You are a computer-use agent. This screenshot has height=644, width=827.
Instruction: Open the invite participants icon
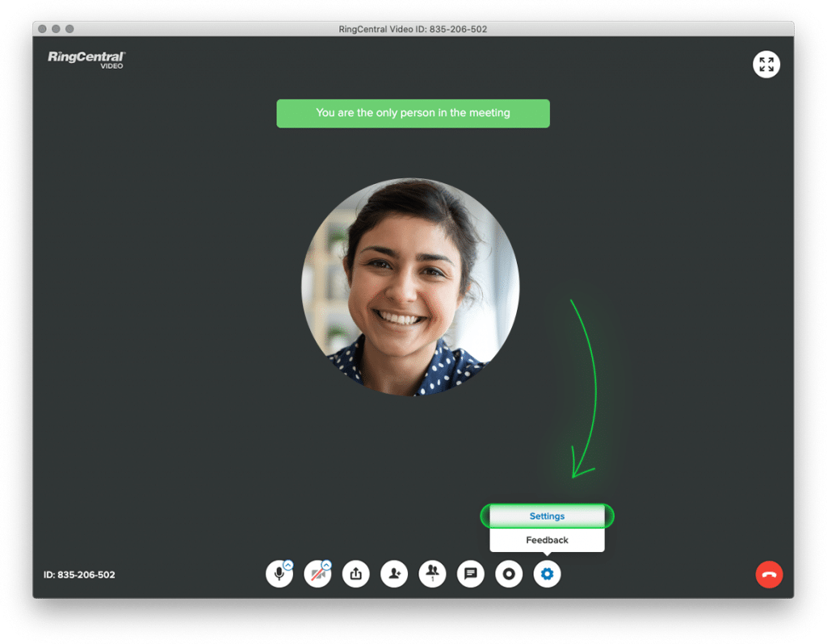(394, 575)
